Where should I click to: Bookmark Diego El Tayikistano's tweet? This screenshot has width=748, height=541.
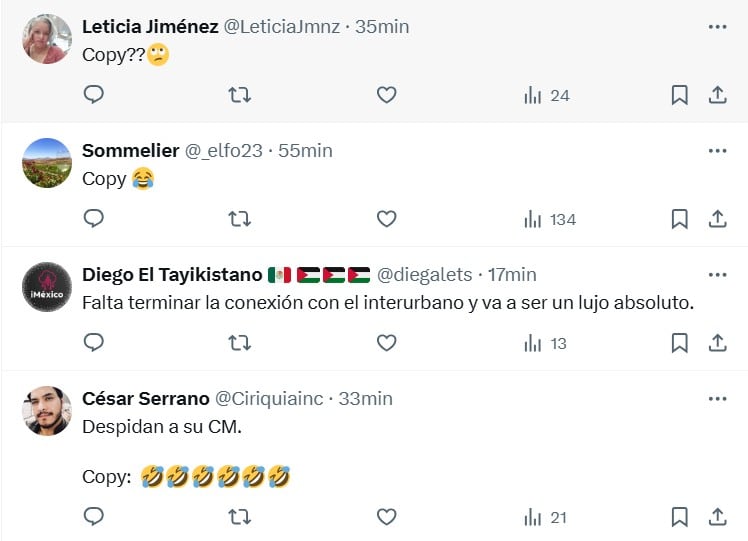tap(679, 343)
